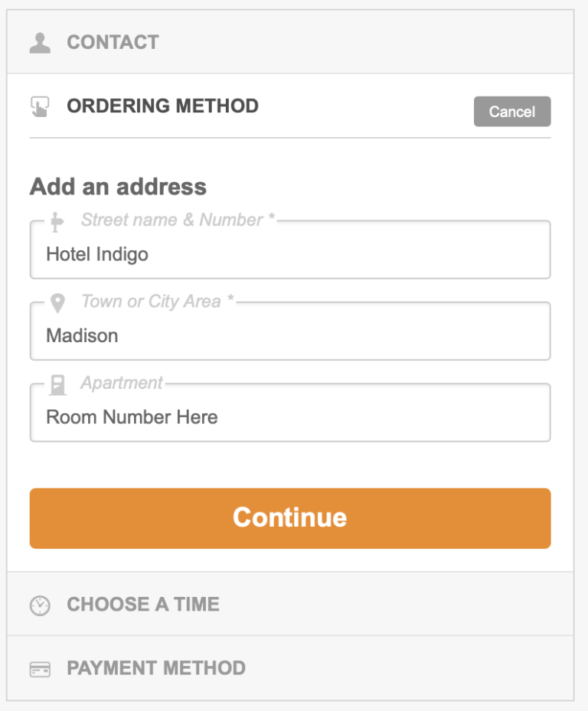Screen dimensions: 588x711
Task: Cancel the address entry
Action: click(512, 112)
